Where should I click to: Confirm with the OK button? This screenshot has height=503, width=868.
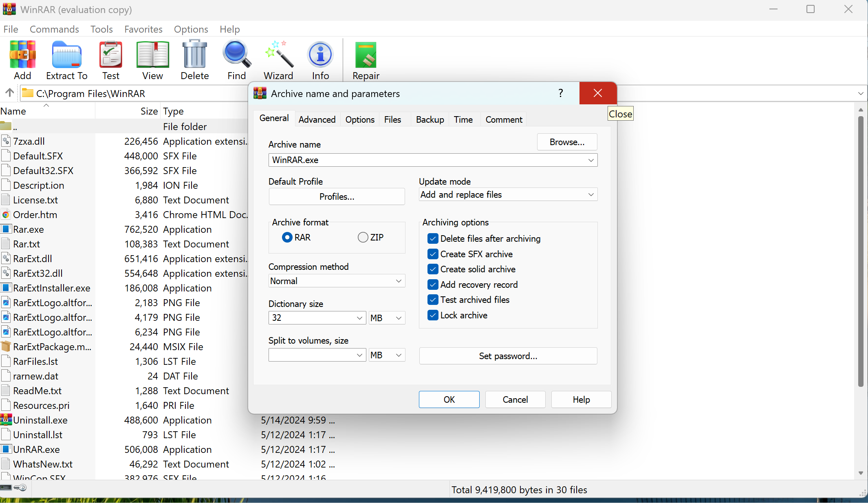pyautogui.click(x=449, y=399)
